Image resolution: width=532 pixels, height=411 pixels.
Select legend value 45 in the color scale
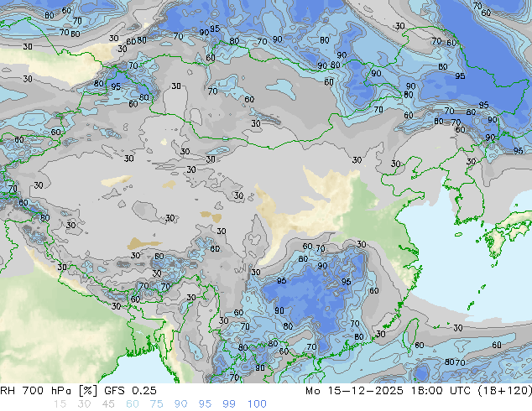[108, 404]
